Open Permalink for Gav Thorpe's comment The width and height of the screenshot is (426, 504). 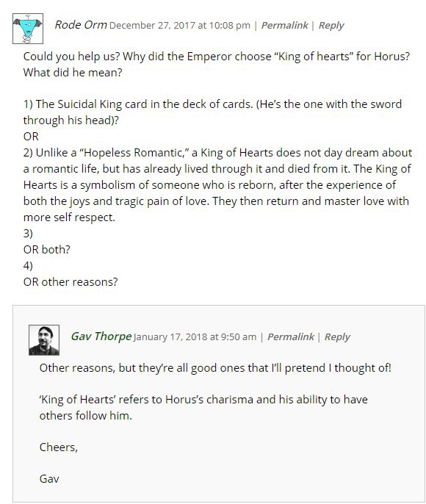click(291, 336)
